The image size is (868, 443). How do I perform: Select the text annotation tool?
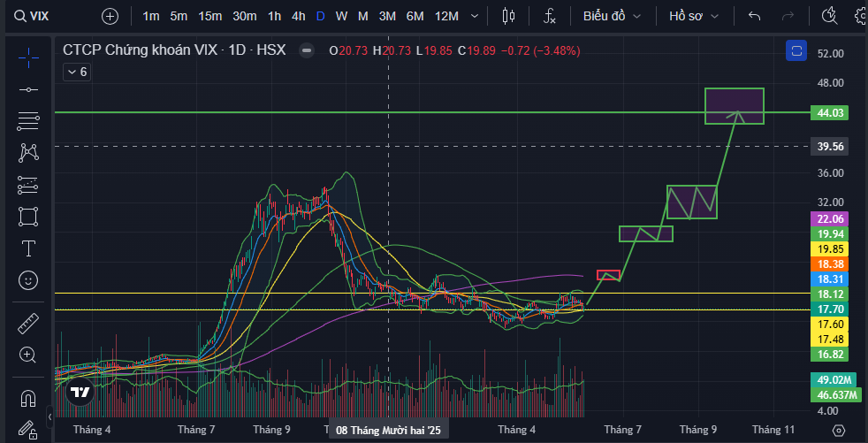coord(28,248)
